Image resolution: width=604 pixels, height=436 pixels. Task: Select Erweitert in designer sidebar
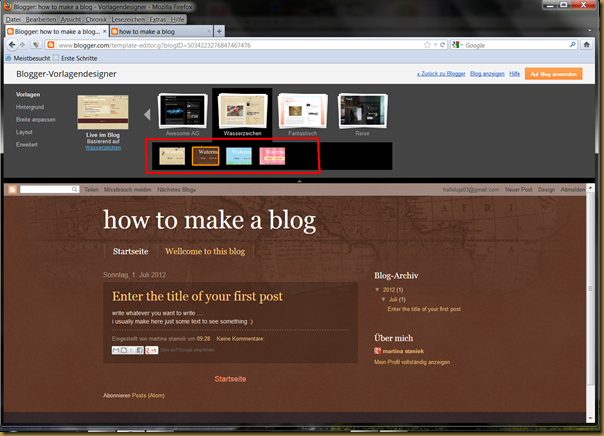click(x=27, y=145)
